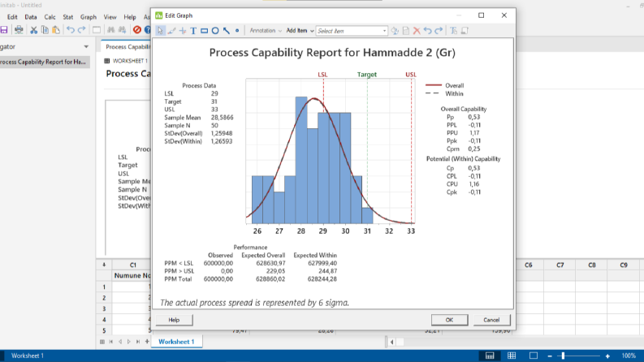Expand the Navigator dropdown arrow
This screenshot has height=362, width=644.
[x=86, y=47]
